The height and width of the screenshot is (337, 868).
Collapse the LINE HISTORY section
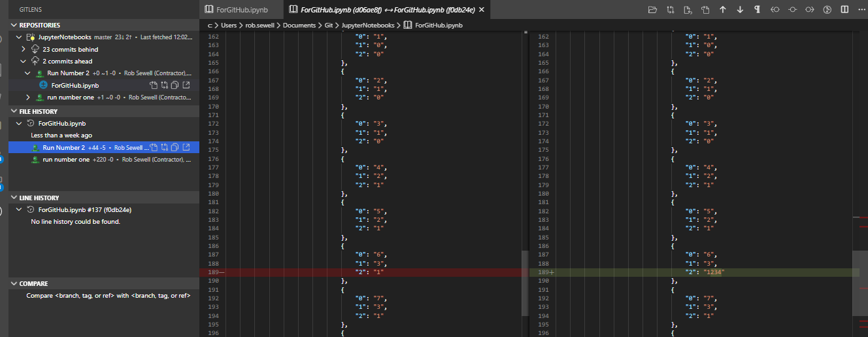(14, 198)
